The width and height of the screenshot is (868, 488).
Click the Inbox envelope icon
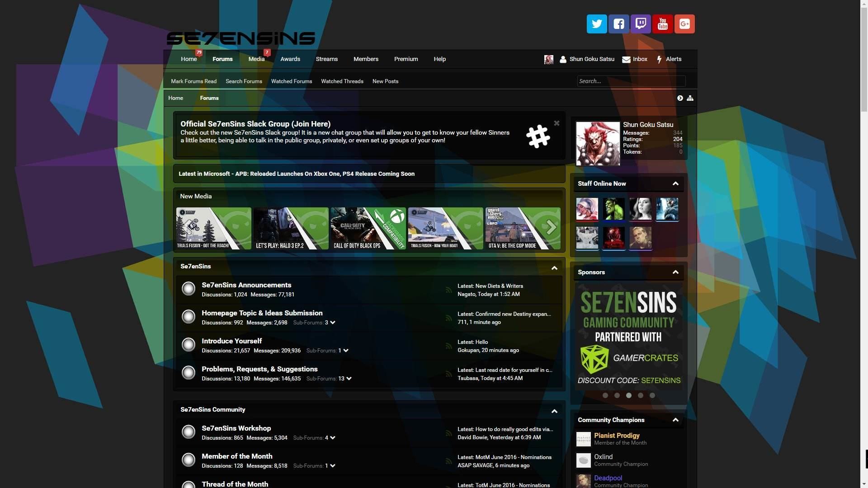pos(626,59)
